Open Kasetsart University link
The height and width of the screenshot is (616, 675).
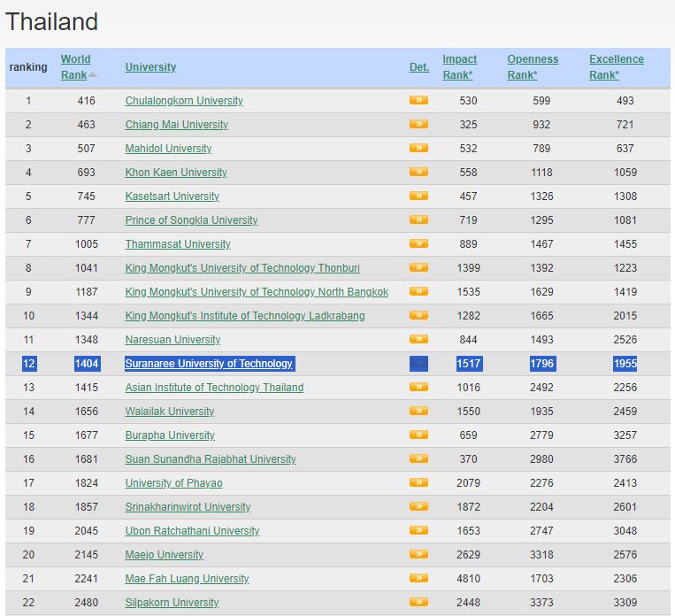tap(173, 196)
